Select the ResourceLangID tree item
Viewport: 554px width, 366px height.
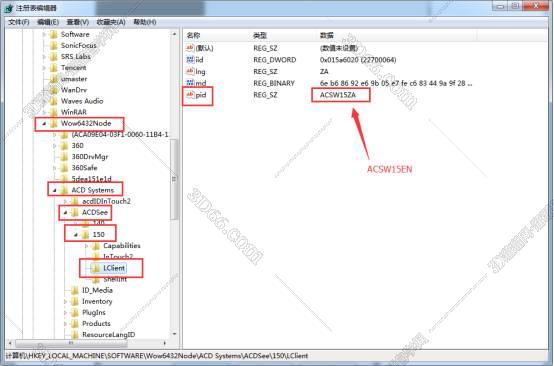[x=108, y=335]
